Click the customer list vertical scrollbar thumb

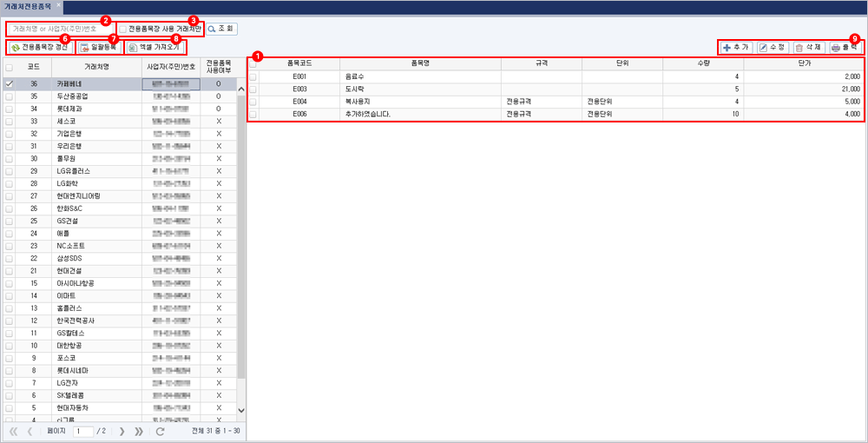coord(240,237)
